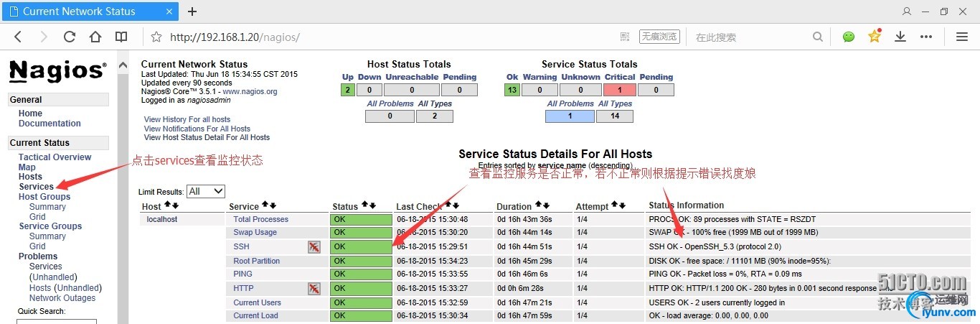
Task: Click the Nagios logo
Action: tap(57, 70)
